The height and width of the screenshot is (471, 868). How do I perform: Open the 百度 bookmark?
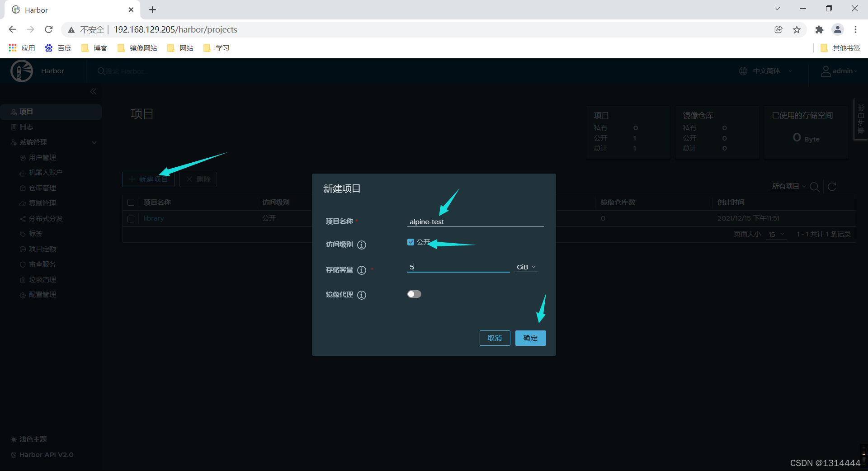coord(58,48)
